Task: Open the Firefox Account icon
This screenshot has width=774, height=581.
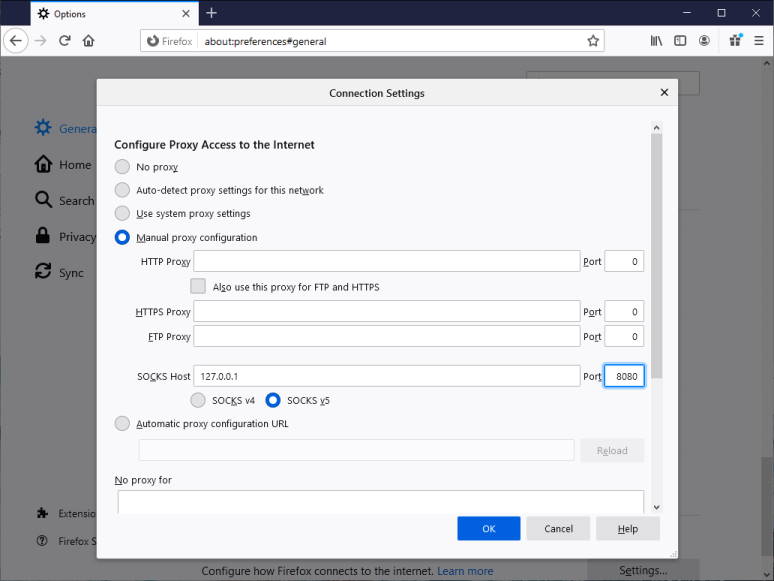Action: [705, 41]
